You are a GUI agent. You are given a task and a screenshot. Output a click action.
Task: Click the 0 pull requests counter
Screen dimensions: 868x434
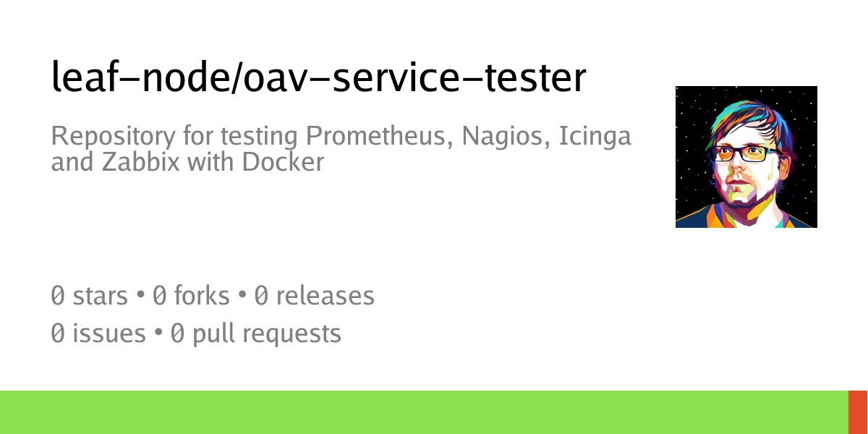pyautogui.click(x=255, y=333)
